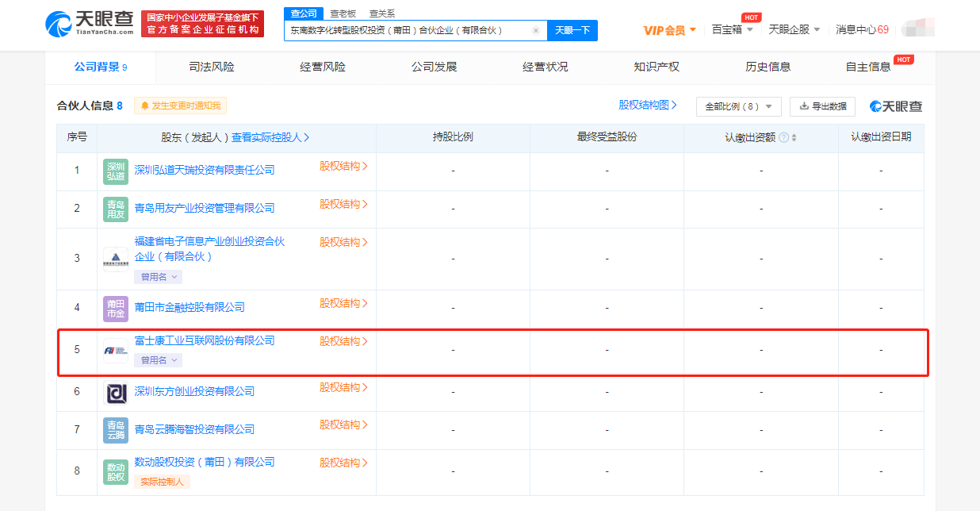Open 股权结构 for 深圳弘道天瑞投资
Viewport: 980px width, 511px height.
(344, 167)
